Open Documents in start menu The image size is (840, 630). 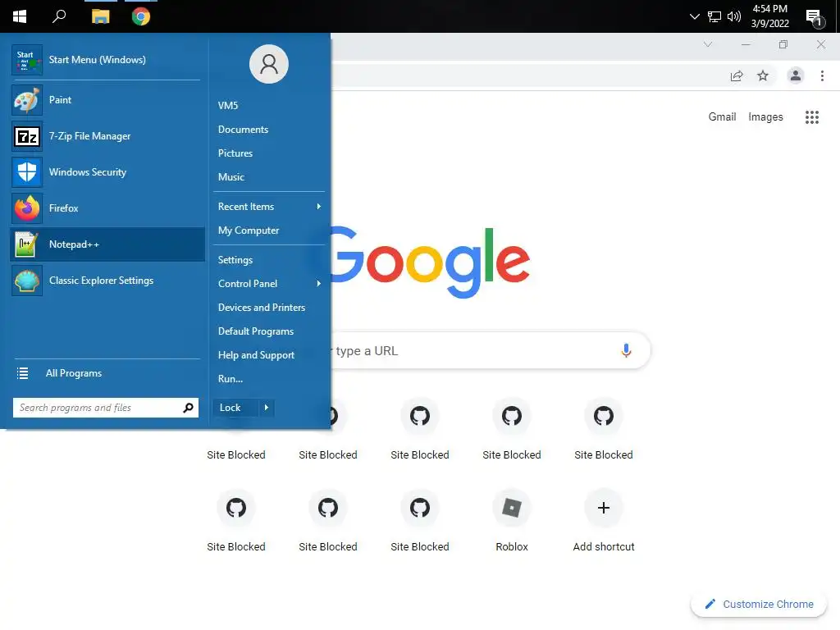click(269, 129)
